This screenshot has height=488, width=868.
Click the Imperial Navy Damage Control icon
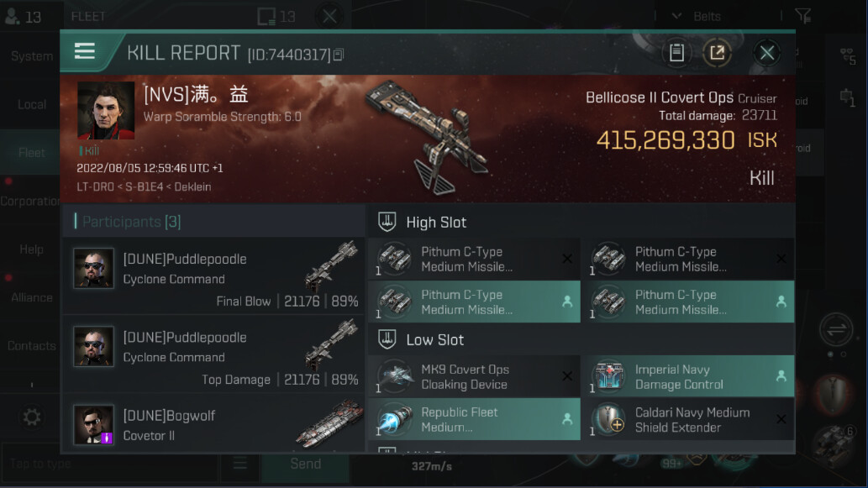pyautogui.click(x=608, y=377)
